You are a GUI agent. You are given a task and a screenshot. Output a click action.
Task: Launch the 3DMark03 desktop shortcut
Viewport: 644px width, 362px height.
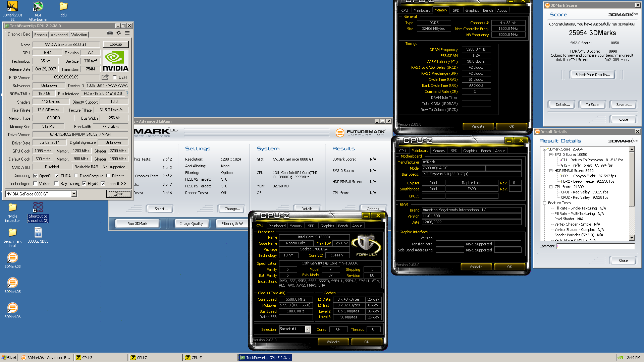pyautogui.click(x=12, y=261)
